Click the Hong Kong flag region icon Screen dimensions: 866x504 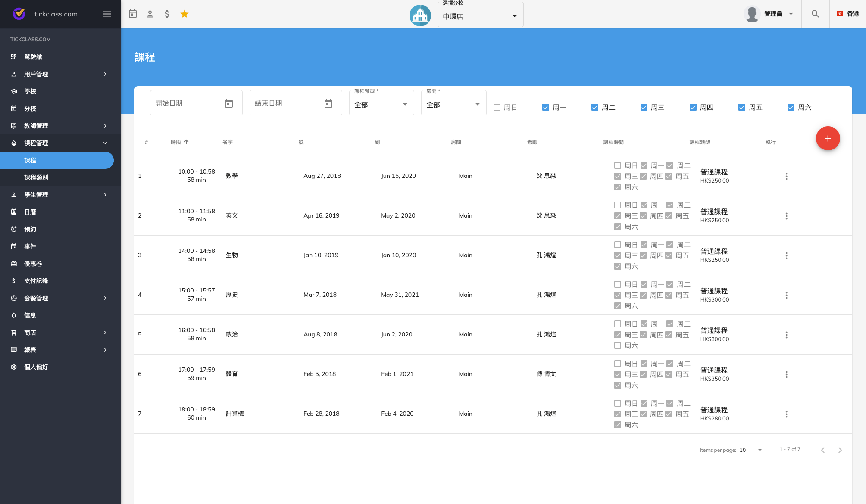840,14
